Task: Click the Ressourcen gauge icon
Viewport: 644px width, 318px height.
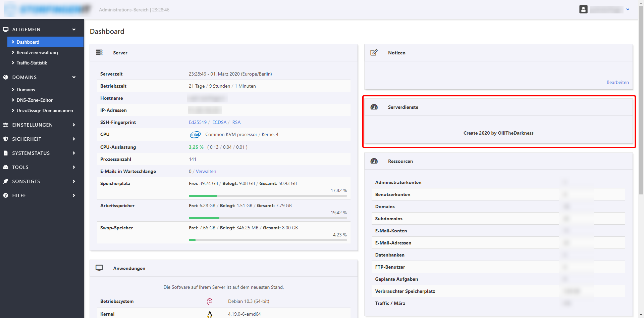Action: click(374, 161)
